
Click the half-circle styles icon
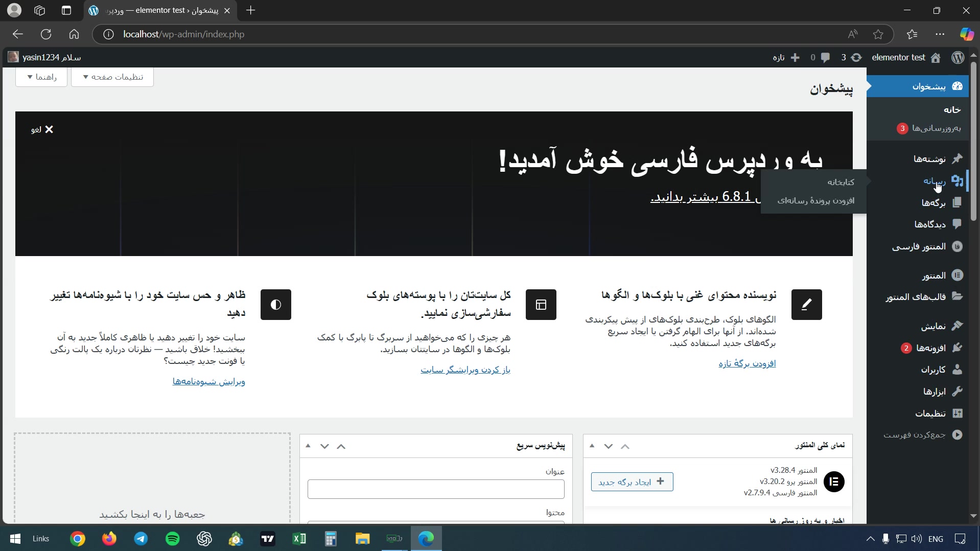tap(275, 305)
